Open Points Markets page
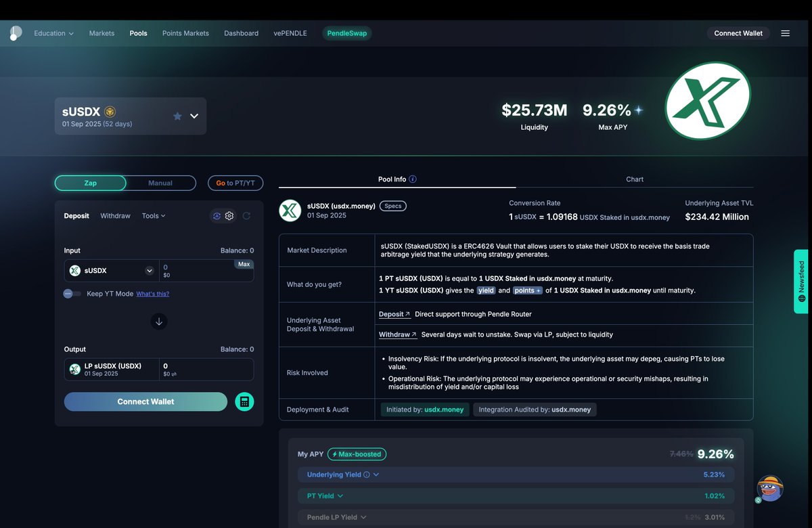This screenshot has height=528, width=812. click(185, 33)
